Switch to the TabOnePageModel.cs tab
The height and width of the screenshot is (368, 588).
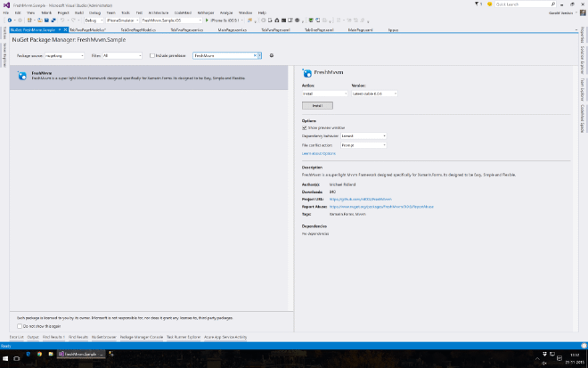[138, 29]
